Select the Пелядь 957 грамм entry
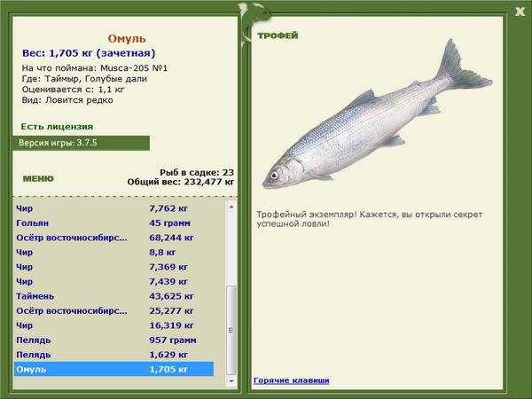 114,340
